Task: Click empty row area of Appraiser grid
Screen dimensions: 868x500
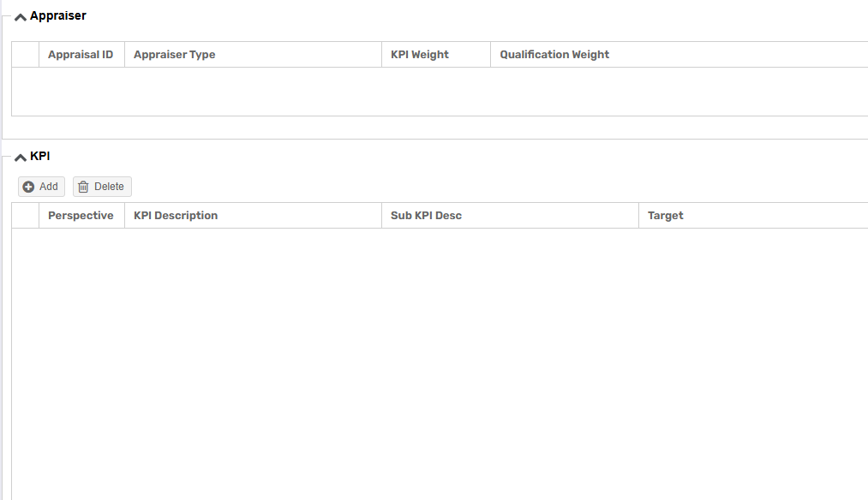Action: [x=440, y=92]
